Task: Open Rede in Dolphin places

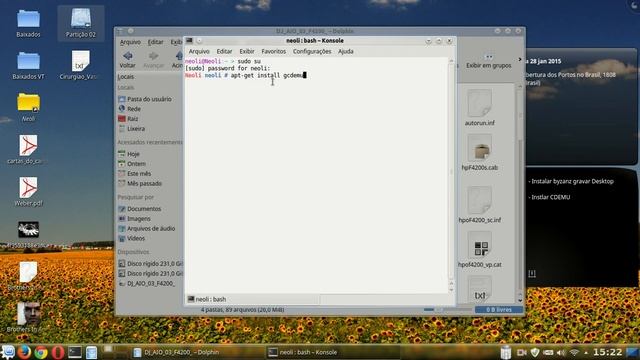Action: pos(129,109)
